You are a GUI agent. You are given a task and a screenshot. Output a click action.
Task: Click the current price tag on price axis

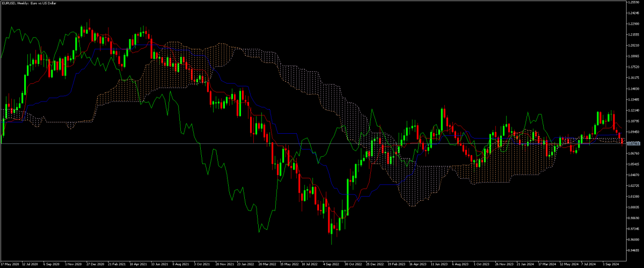click(x=634, y=143)
